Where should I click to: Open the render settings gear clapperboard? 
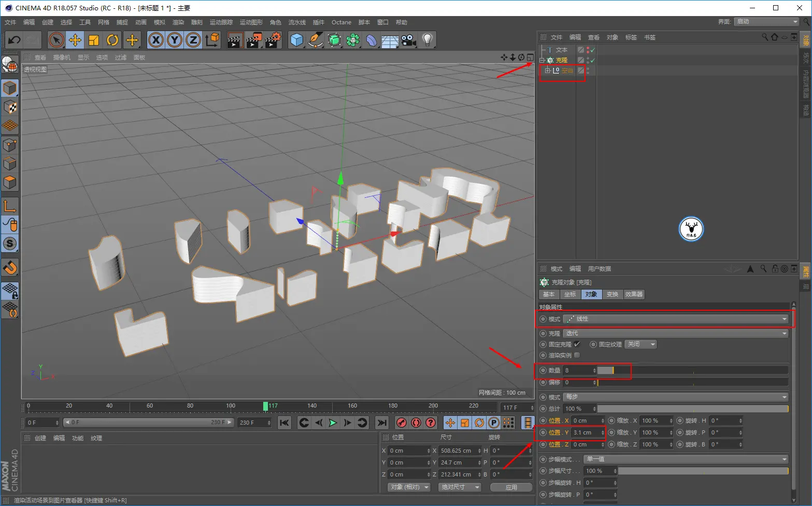point(273,40)
